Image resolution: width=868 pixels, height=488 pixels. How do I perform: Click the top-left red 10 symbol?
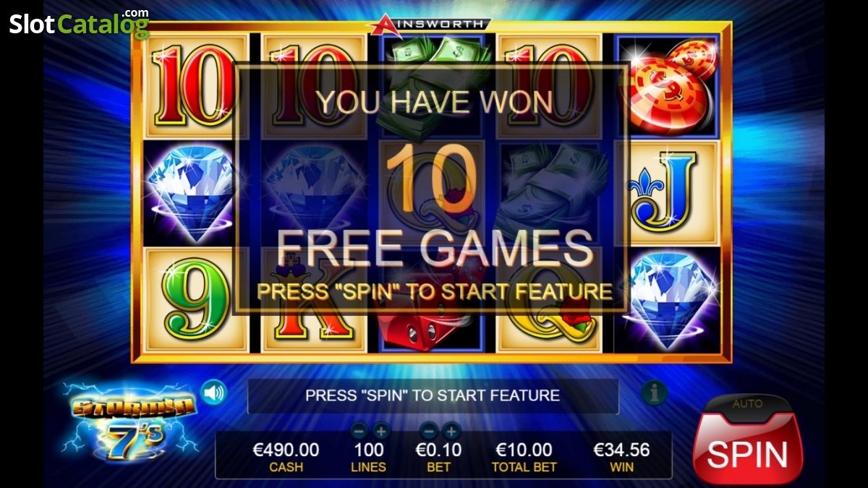pyautogui.click(x=191, y=85)
